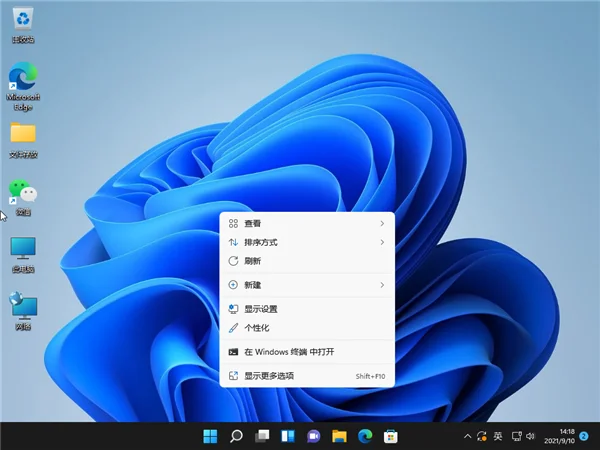Select the WeChat desktop shortcut
The width and height of the screenshot is (600, 450).
[x=23, y=197]
